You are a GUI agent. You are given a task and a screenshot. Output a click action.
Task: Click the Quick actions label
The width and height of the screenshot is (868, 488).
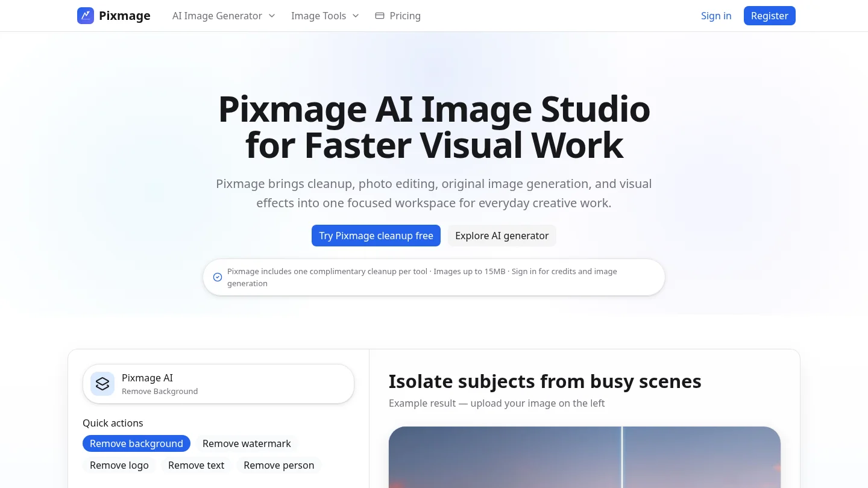(113, 423)
